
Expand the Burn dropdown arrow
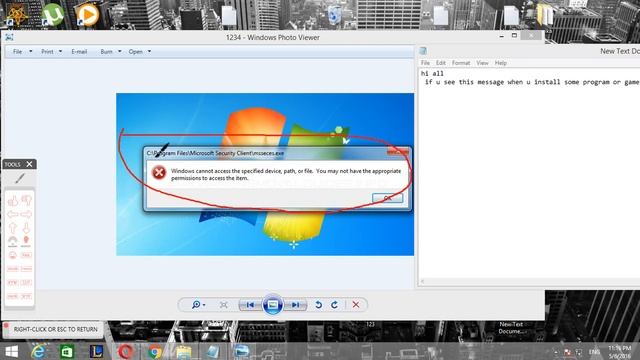coord(120,51)
